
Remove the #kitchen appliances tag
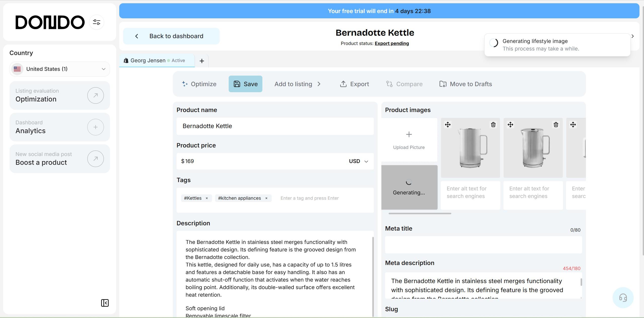(x=266, y=198)
